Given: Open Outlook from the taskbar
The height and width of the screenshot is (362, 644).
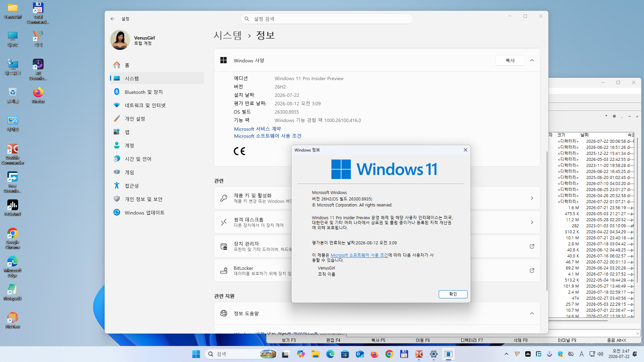Looking at the screenshot, I should 360,354.
